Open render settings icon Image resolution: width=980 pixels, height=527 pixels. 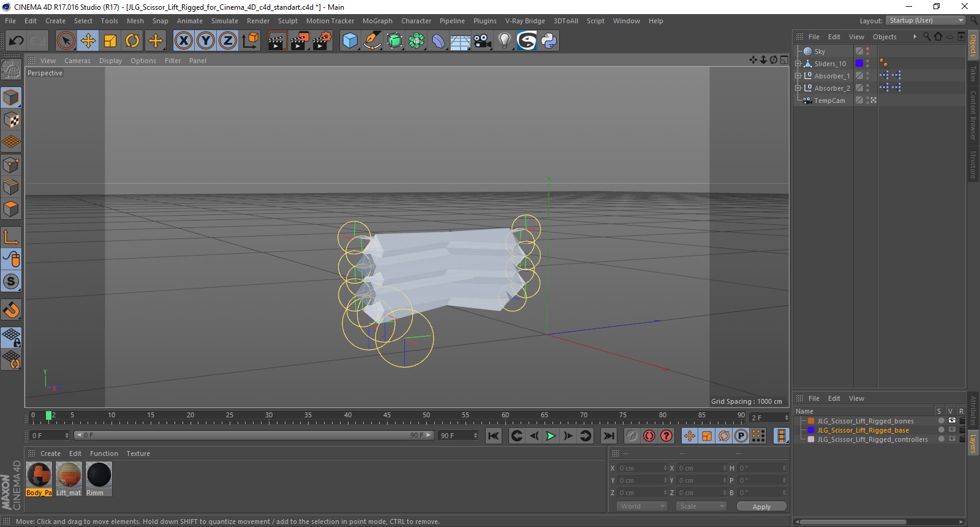(322, 41)
